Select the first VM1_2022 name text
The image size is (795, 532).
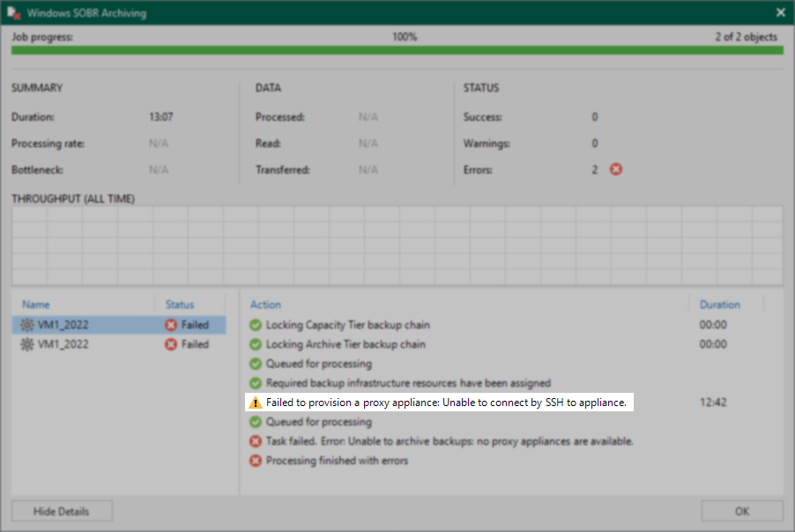click(x=63, y=325)
